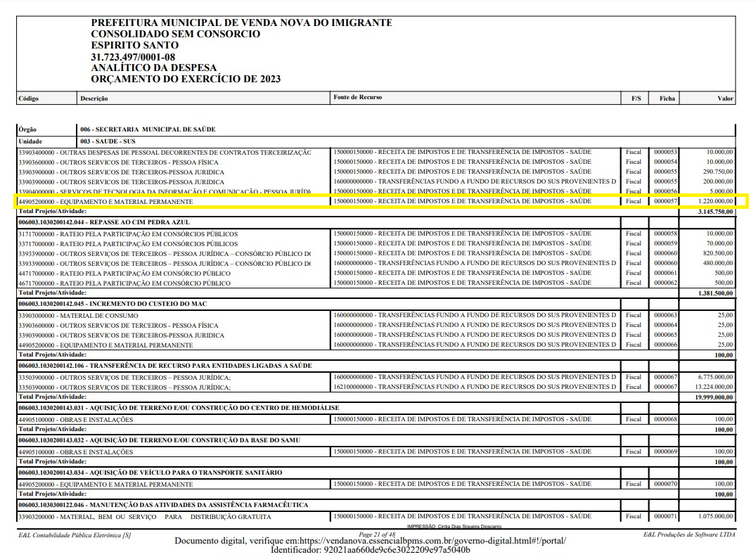
Task: Select the 'Ficha' column header
Action: click(x=667, y=98)
